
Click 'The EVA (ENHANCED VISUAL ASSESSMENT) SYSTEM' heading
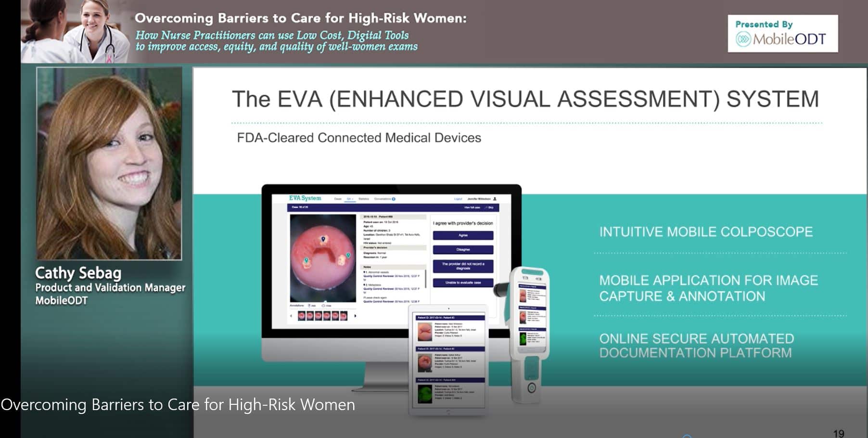click(x=525, y=99)
